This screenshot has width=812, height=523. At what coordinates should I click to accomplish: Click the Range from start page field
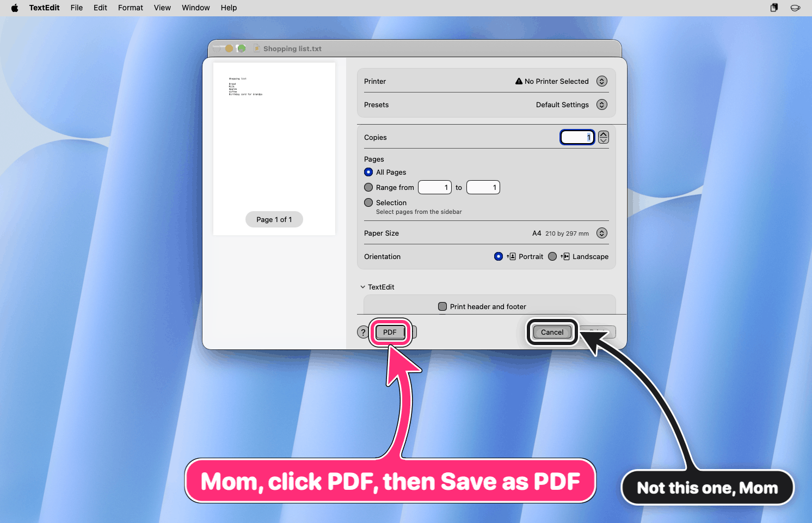pos(435,187)
